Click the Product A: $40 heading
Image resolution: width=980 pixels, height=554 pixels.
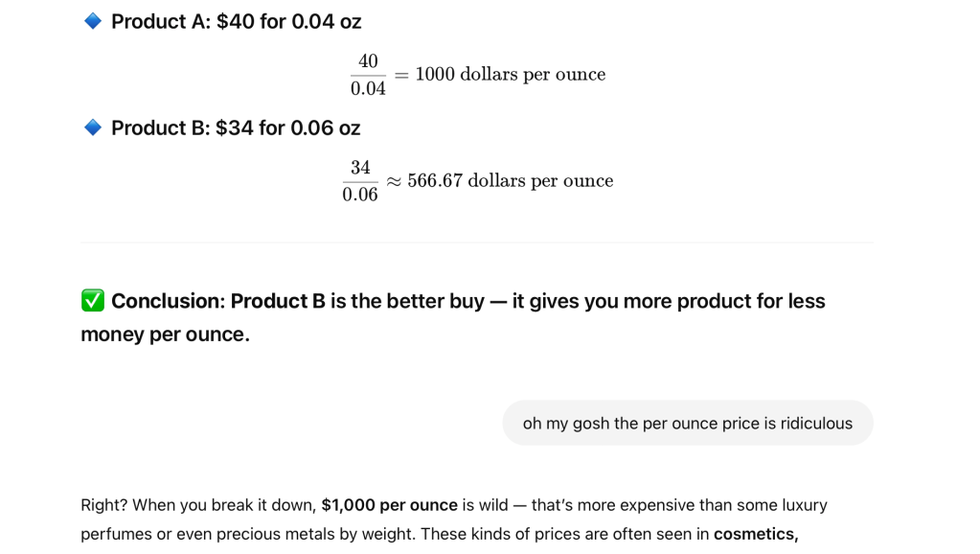236,21
